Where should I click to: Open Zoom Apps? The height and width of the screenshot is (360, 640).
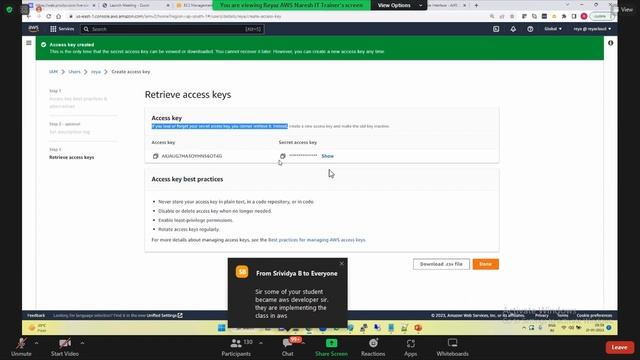[410, 347]
